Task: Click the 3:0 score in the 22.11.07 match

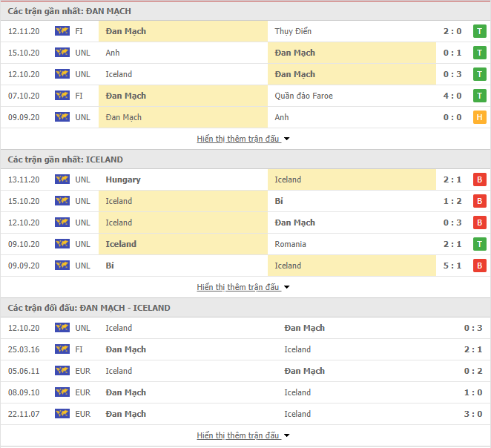Action: click(473, 414)
